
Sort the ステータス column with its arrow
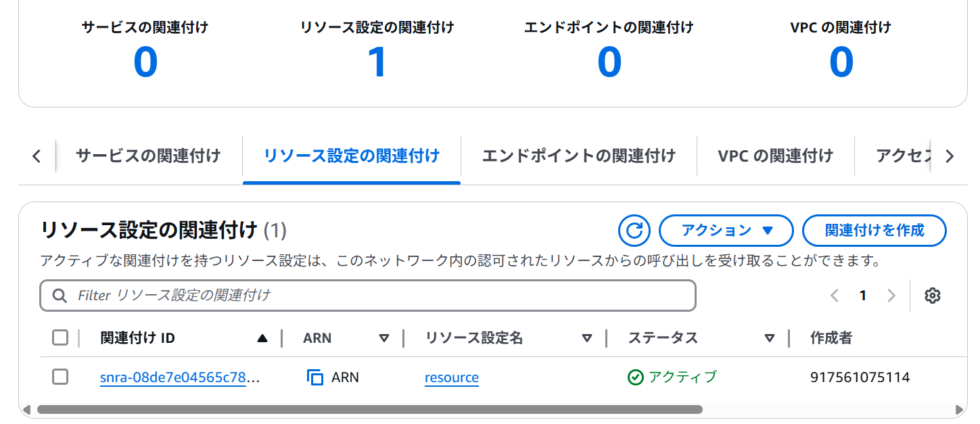click(x=769, y=338)
